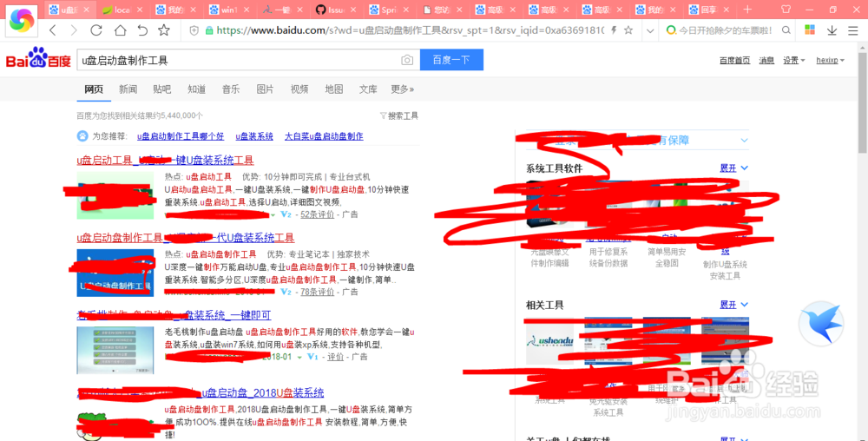Click the forward navigation arrow

(74, 30)
